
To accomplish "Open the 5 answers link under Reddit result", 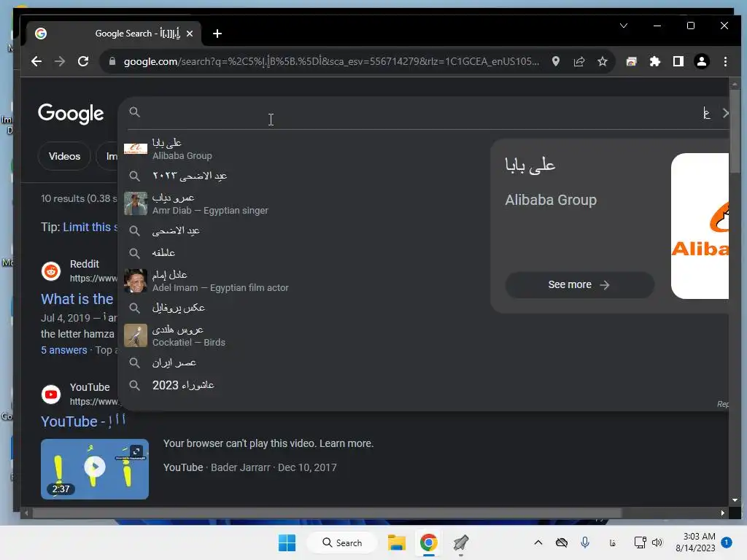I will (64, 350).
